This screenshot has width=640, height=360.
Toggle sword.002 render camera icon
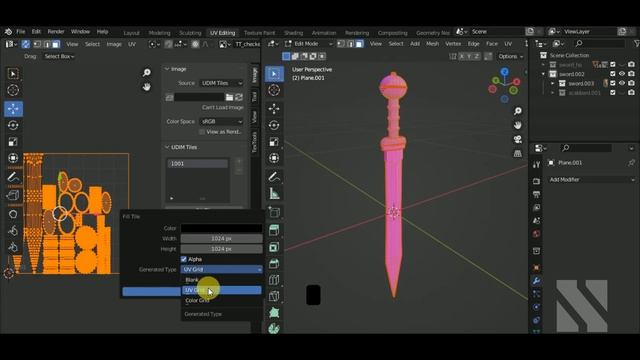pos(631,74)
